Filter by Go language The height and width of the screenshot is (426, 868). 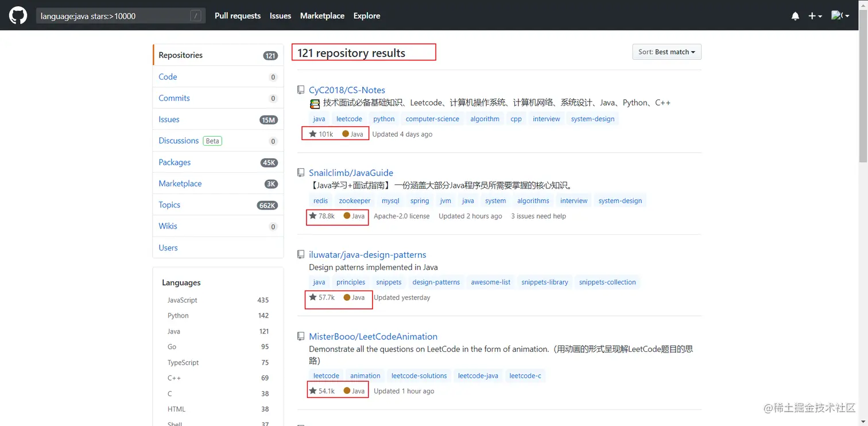(x=218, y=347)
